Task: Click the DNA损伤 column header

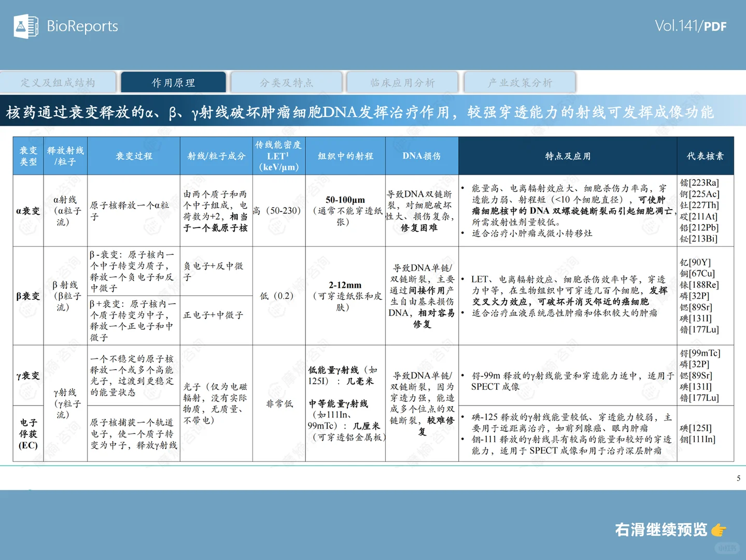Action: coord(421,156)
